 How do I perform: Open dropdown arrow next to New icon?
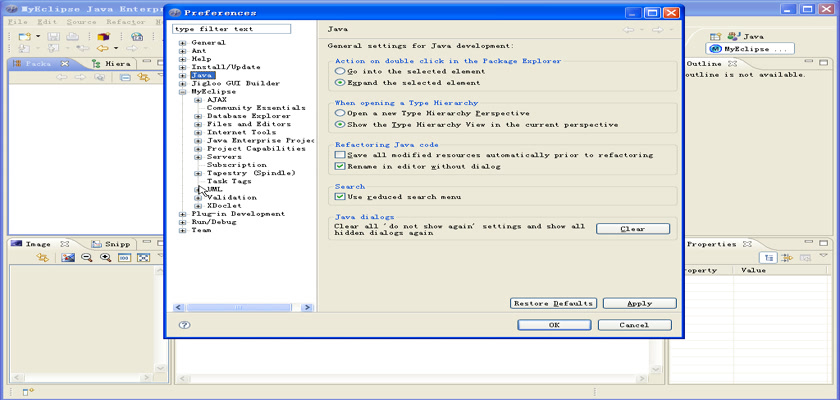[x=38, y=36]
